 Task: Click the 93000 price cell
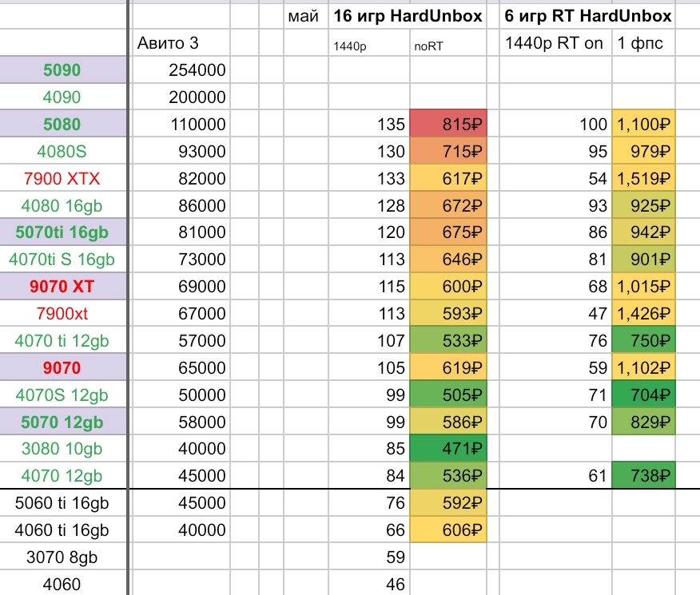pyautogui.click(x=181, y=151)
